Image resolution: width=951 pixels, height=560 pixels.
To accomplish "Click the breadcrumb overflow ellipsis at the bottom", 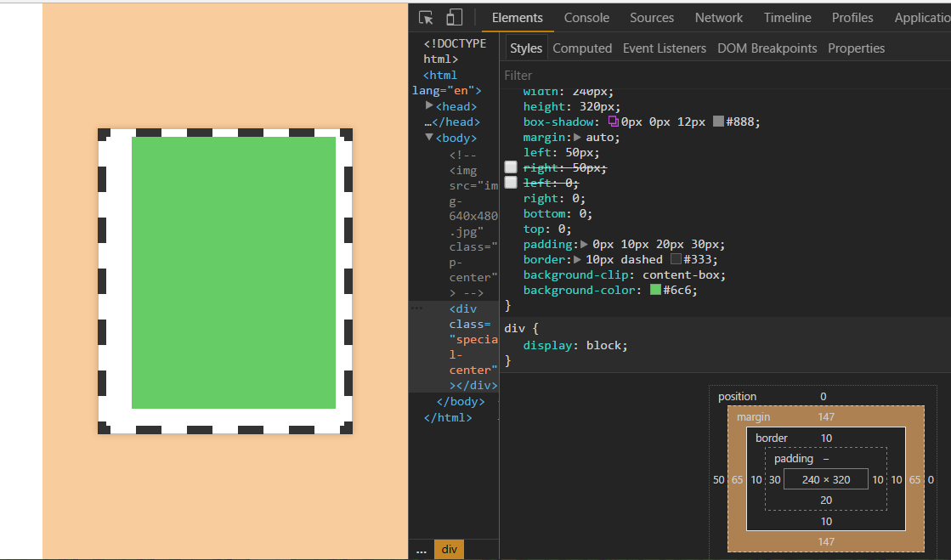I will tap(422, 550).
